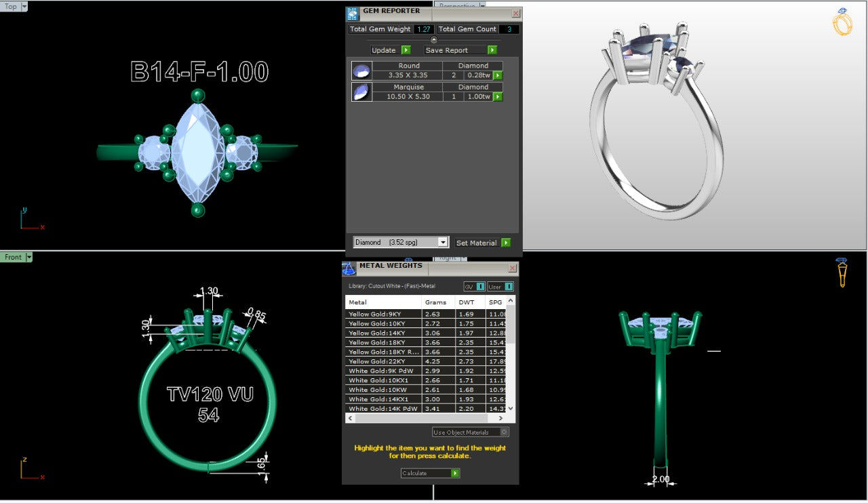The height and width of the screenshot is (503, 868).
Task: Select Yellow Gold:10KY row
Action: coord(426,324)
